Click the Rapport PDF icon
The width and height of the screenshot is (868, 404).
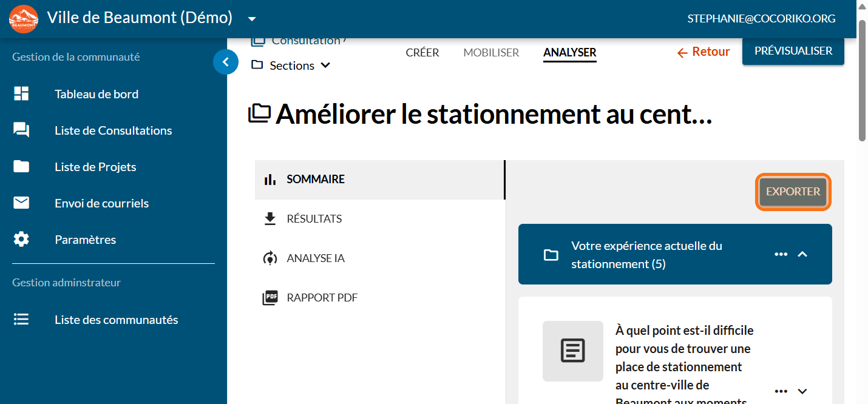click(x=270, y=298)
